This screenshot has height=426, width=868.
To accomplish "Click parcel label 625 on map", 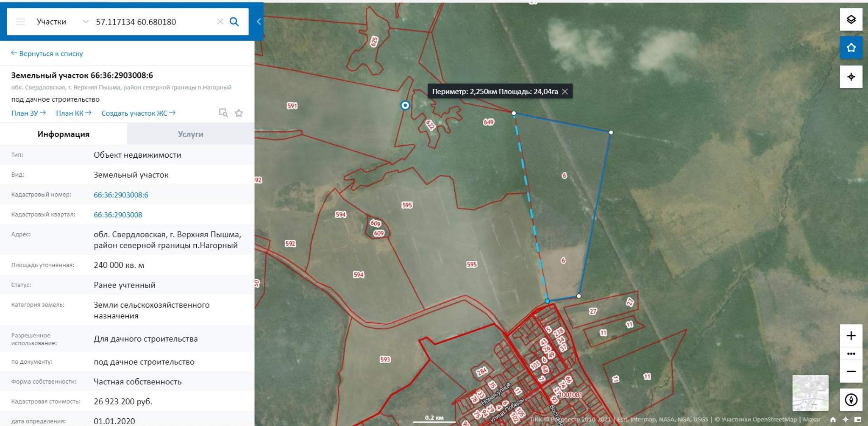I will (374, 42).
